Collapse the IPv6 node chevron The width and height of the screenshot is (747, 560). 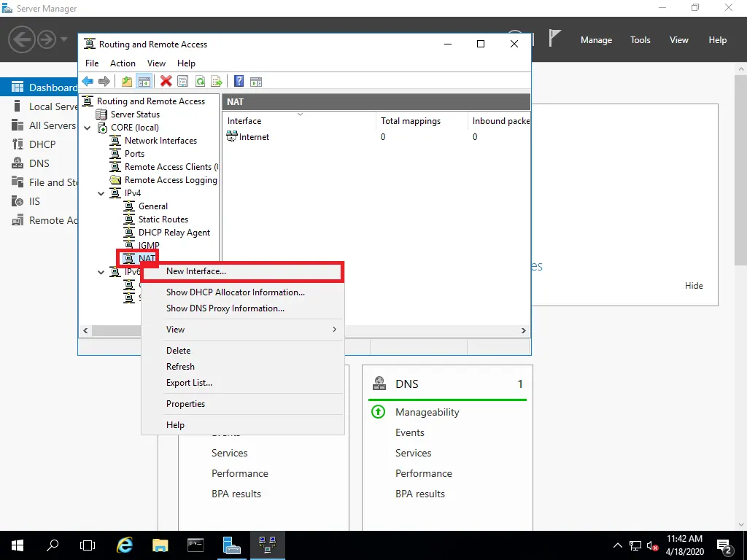point(101,273)
